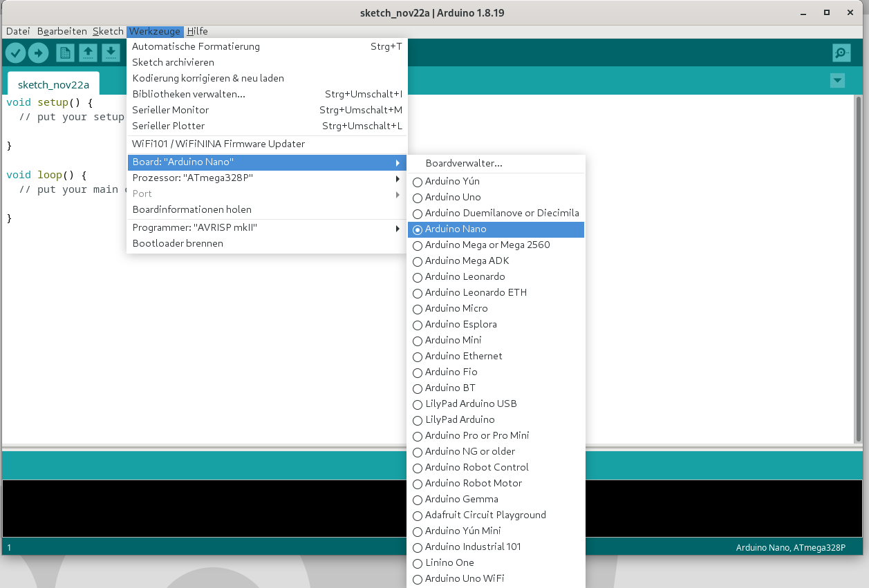Create a new sketch via toolbar icon
Screen dimensions: 869x588
(x=65, y=53)
